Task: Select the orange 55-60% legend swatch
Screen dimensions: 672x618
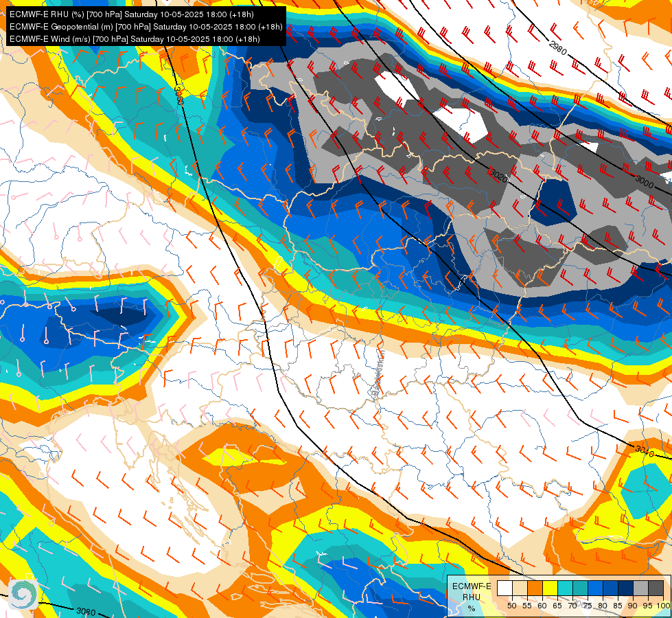Action: (x=535, y=588)
